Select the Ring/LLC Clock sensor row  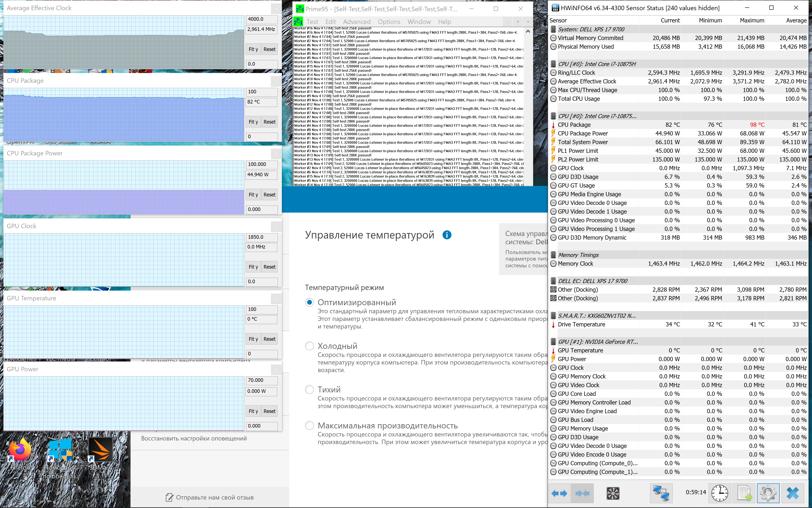pyautogui.click(x=678, y=73)
